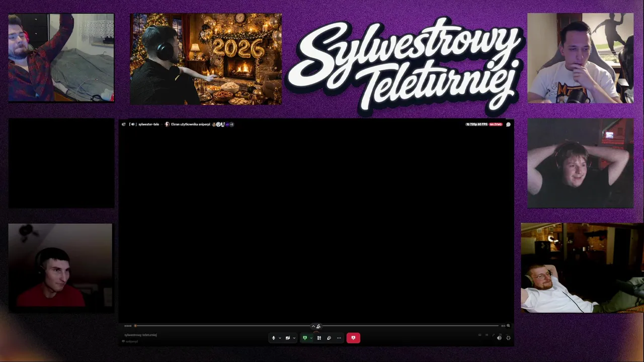
Task: Open the activities grid icon
Action: click(319, 338)
